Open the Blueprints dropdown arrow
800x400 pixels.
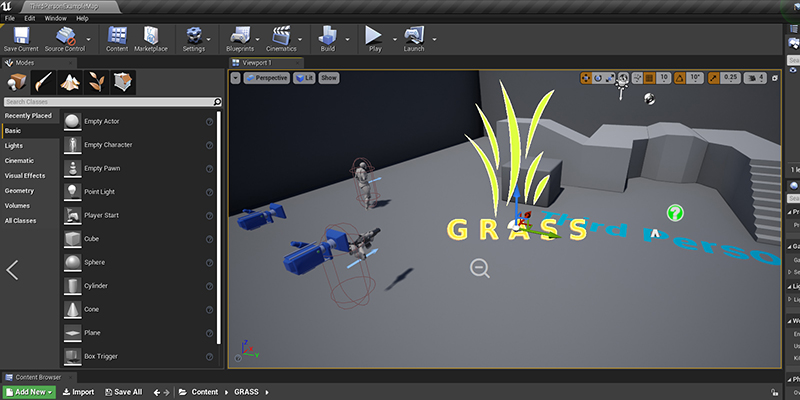pyautogui.click(x=257, y=39)
